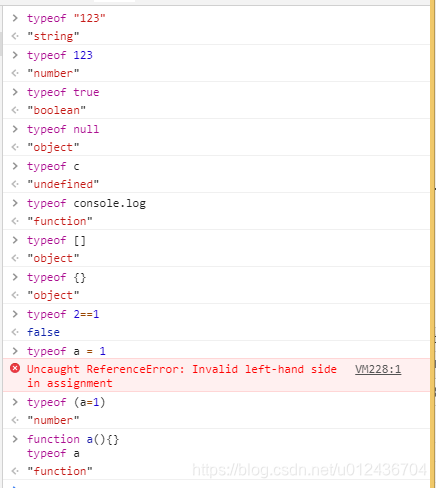Image resolution: width=436 pixels, height=488 pixels.
Task: Select the "object" output below typeof null
Action: point(53,147)
